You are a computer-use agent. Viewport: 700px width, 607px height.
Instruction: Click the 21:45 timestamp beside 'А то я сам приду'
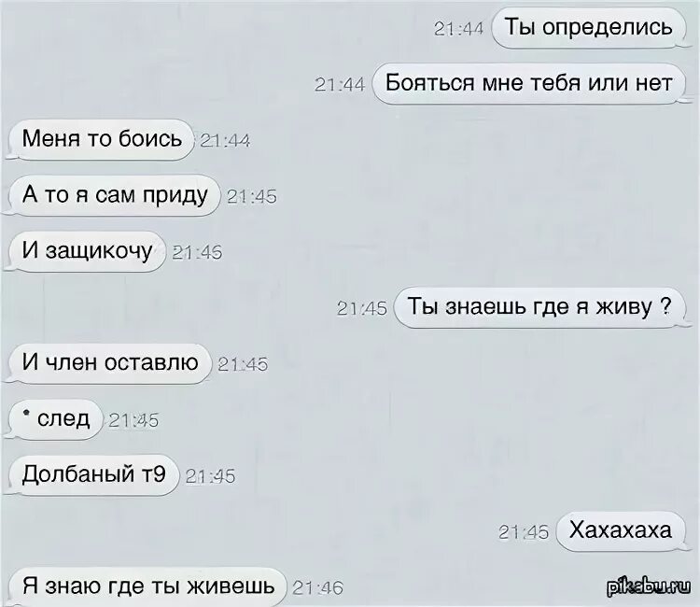252,196
